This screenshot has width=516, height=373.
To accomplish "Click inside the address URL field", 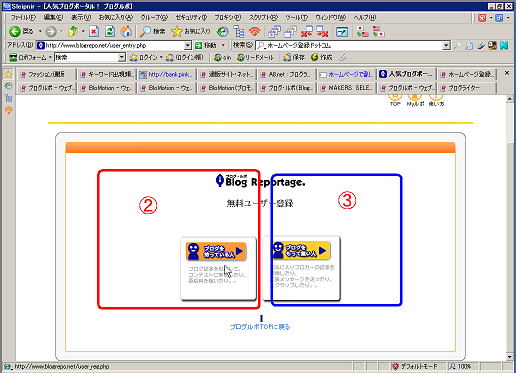I will 114,45.
